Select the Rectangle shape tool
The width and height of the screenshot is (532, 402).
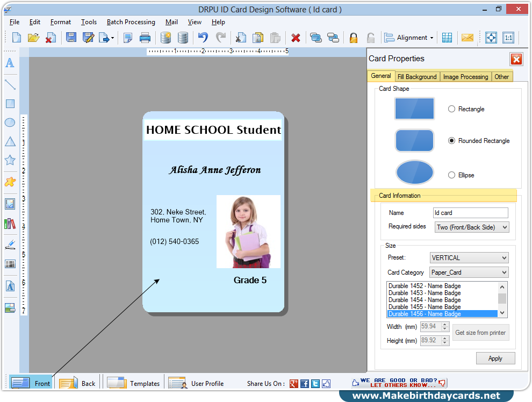click(10, 104)
